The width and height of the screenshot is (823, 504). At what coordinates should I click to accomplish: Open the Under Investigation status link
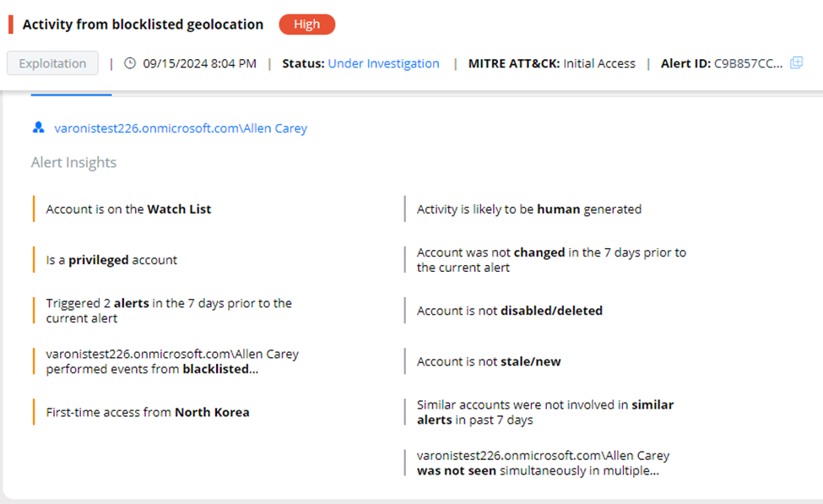(383, 63)
